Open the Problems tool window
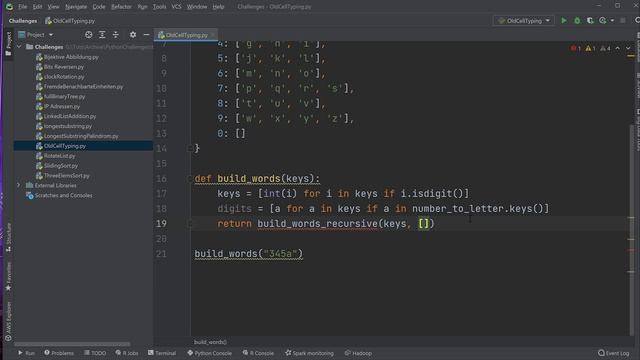The width and height of the screenshot is (640, 360). pyautogui.click(x=59, y=353)
